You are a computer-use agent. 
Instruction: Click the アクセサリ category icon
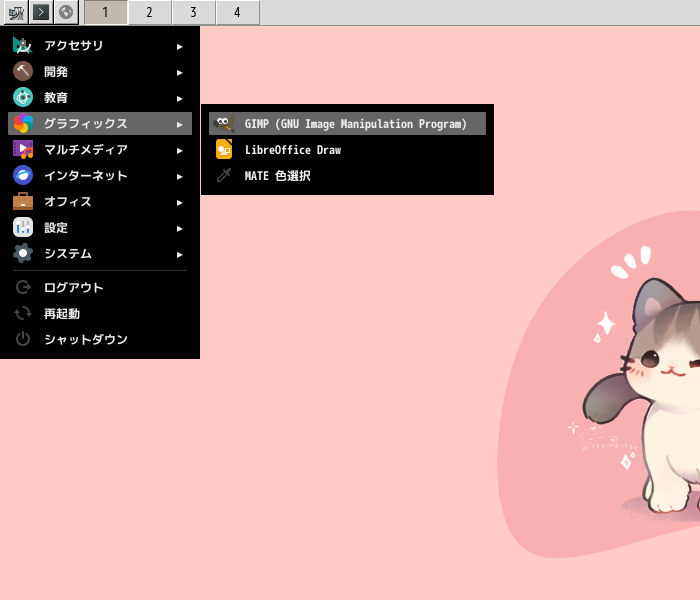(x=22, y=45)
